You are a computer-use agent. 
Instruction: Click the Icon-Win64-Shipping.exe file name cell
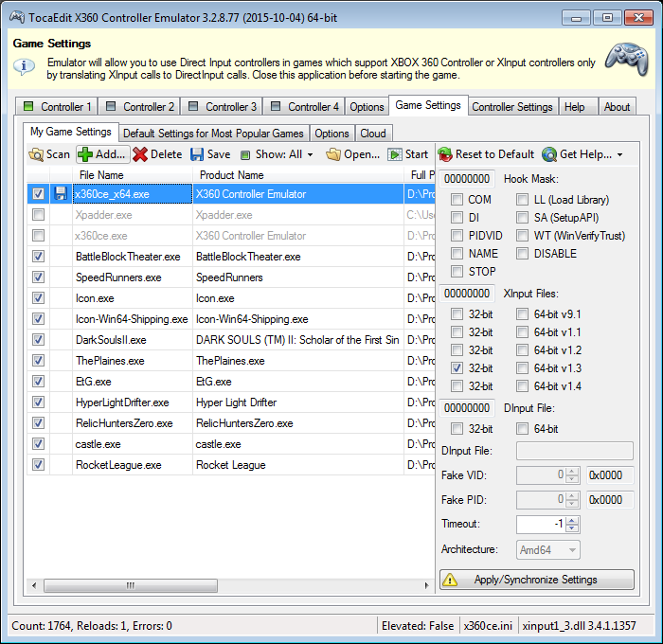coord(133,319)
